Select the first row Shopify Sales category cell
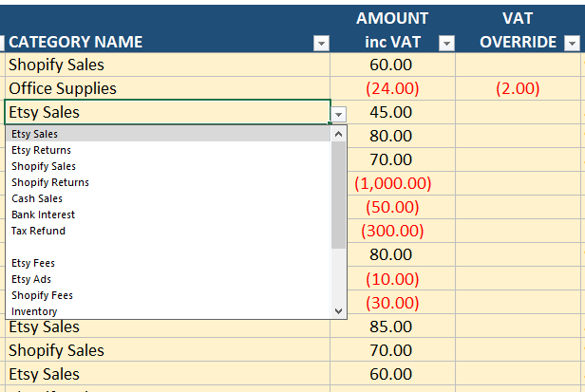585x392 pixels. coord(167,65)
